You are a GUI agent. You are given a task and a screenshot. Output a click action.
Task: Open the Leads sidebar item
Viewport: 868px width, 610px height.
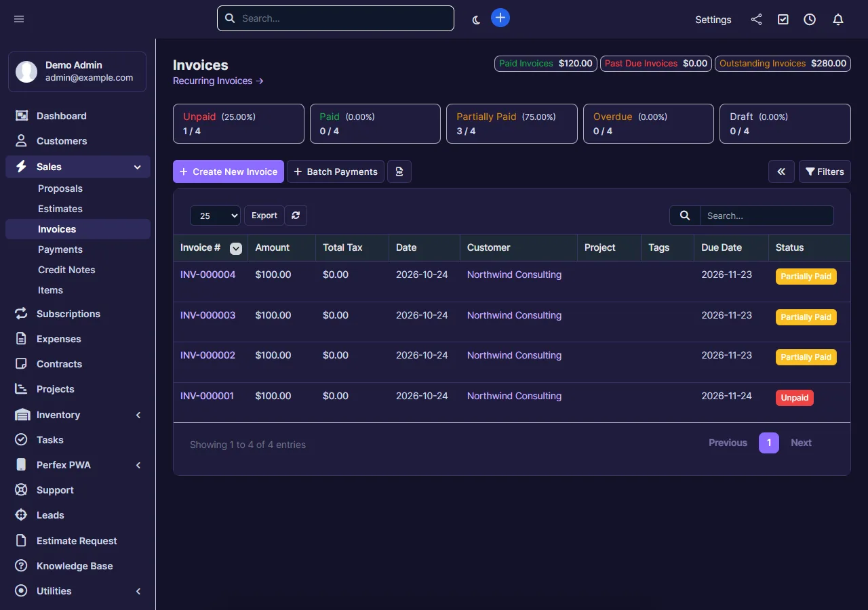(78, 515)
